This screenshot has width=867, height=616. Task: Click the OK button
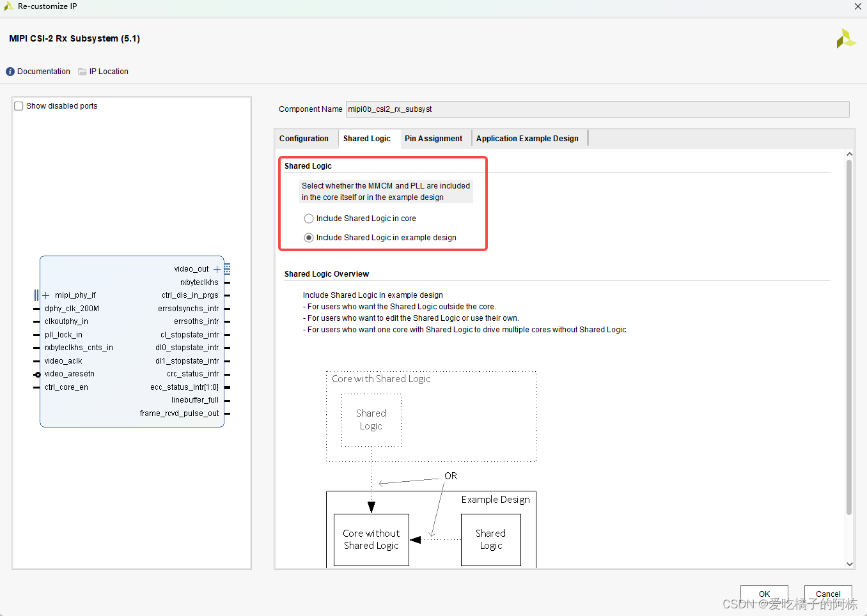click(x=764, y=594)
